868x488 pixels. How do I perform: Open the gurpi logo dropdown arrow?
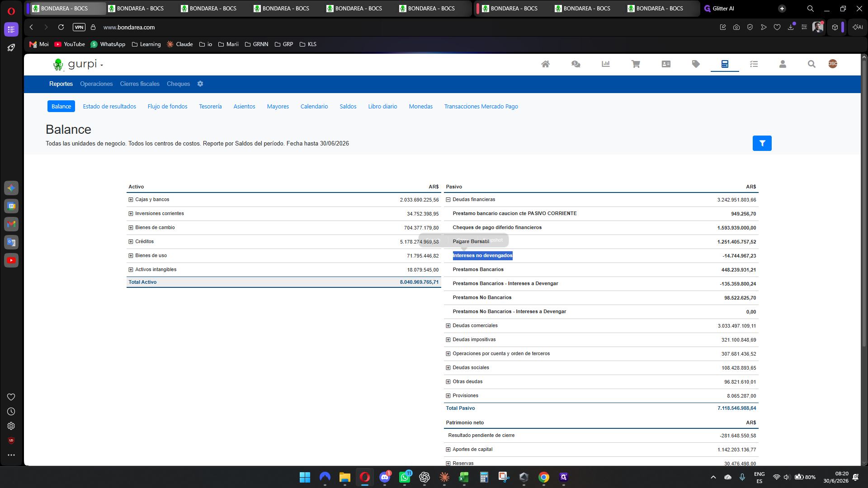point(102,66)
